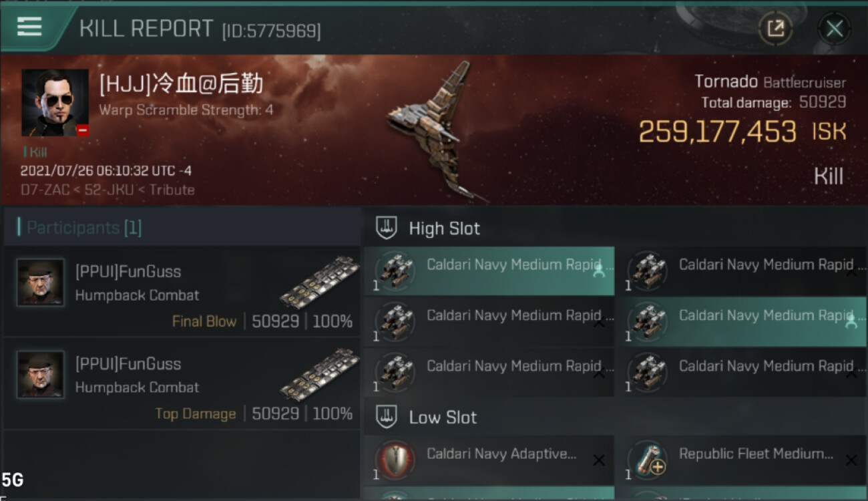Viewport: 868px width, 501px height.
Task: Open FunGuss Final Blow participant row
Action: [182, 291]
